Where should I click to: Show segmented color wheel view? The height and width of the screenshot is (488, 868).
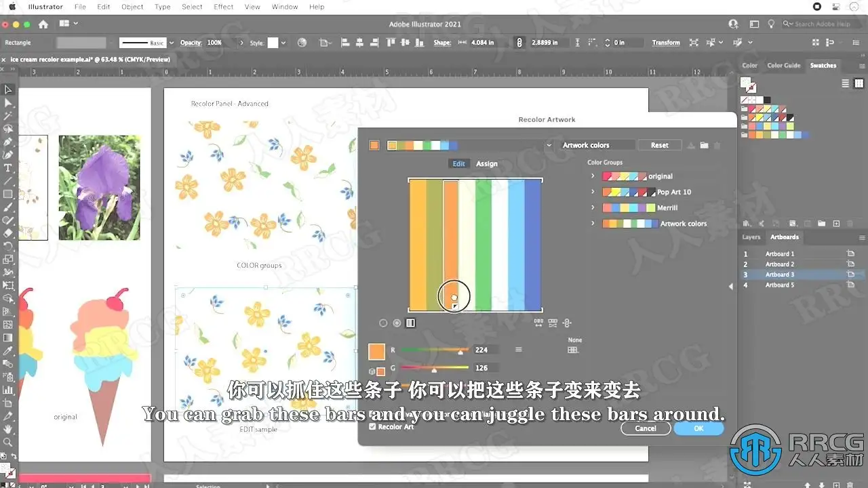(397, 323)
